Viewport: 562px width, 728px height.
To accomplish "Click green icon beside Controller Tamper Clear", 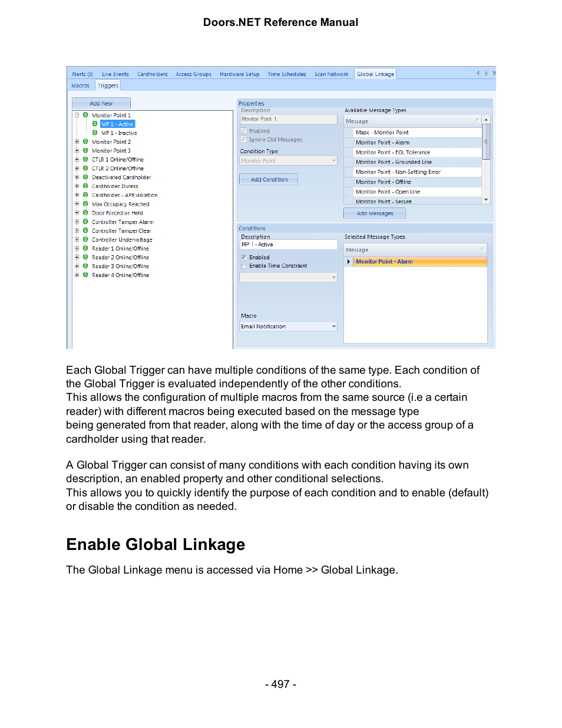I will [x=85, y=230].
